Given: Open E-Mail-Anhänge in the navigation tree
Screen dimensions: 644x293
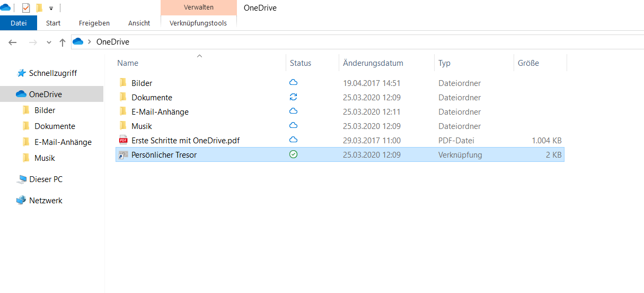Looking at the screenshot, I should 63,142.
